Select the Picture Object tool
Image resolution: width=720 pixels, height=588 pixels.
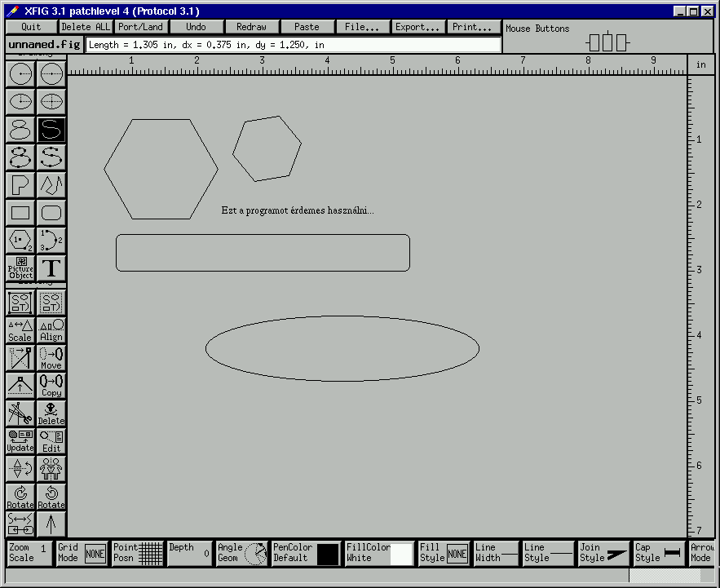pos(20,268)
